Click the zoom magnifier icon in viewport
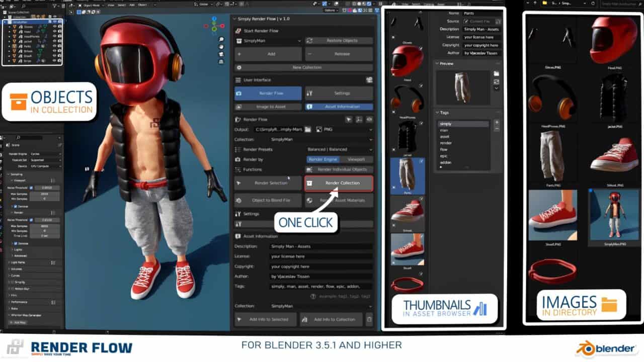The height and width of the screenshot is (362, 644). click(x=221, y=39)
